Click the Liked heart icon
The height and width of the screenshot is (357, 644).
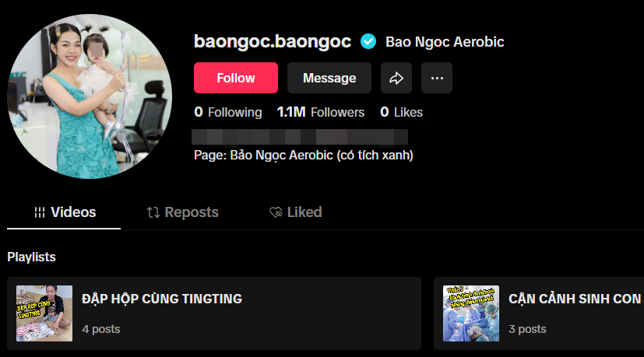(276, 212)
